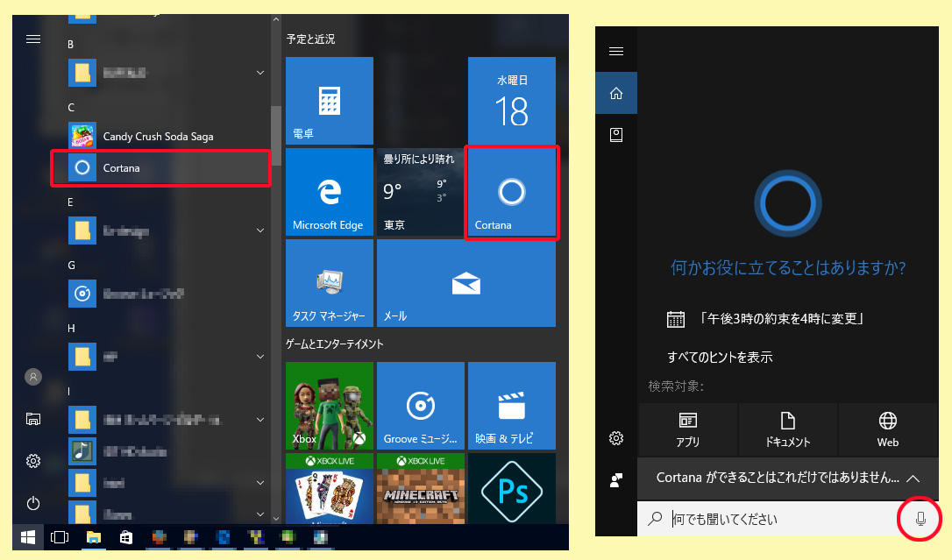Open the Groove Music tile

tap(421, 406)
